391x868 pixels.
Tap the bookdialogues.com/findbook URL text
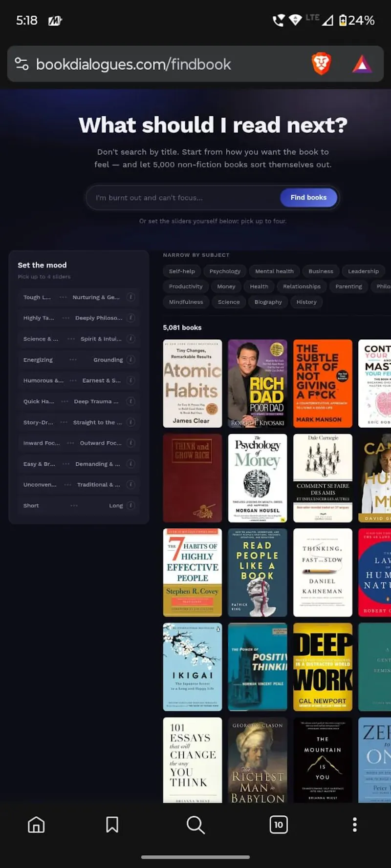click(133, 64)
